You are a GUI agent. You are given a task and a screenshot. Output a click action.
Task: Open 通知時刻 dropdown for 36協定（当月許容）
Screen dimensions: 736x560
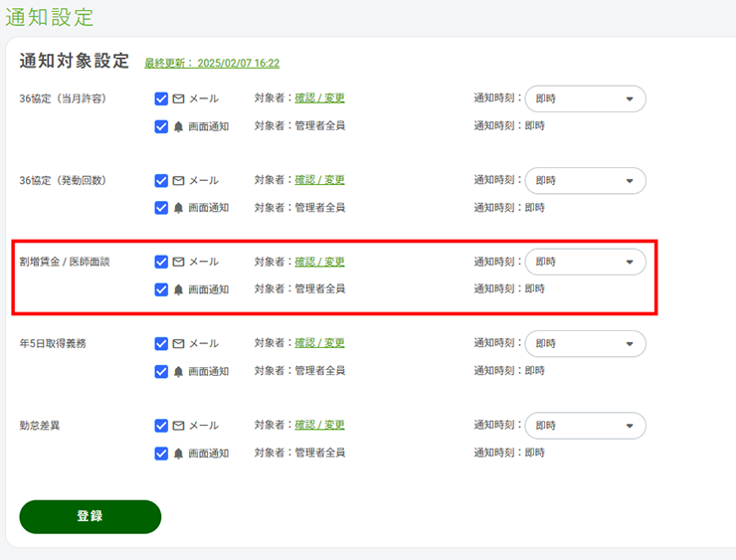(x=586, y=98)
